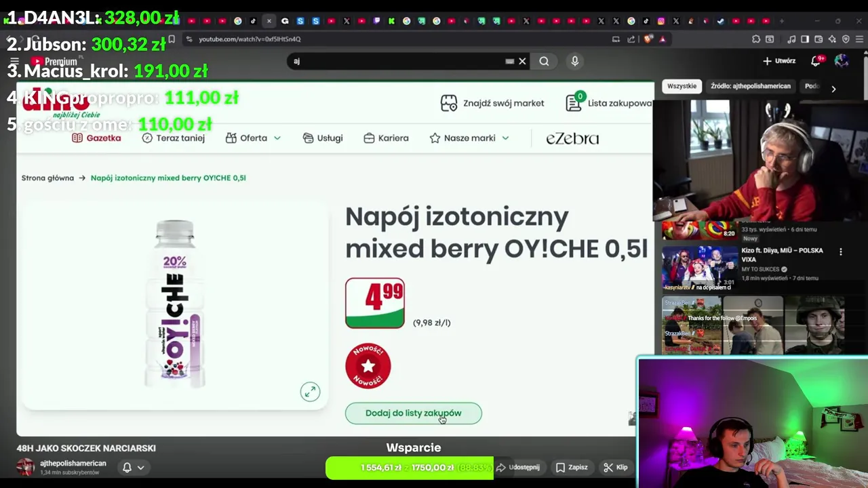868x488 pixels.
Task: Click the MY TO SUKCES channel name
Action: click(x=760, y=269)
